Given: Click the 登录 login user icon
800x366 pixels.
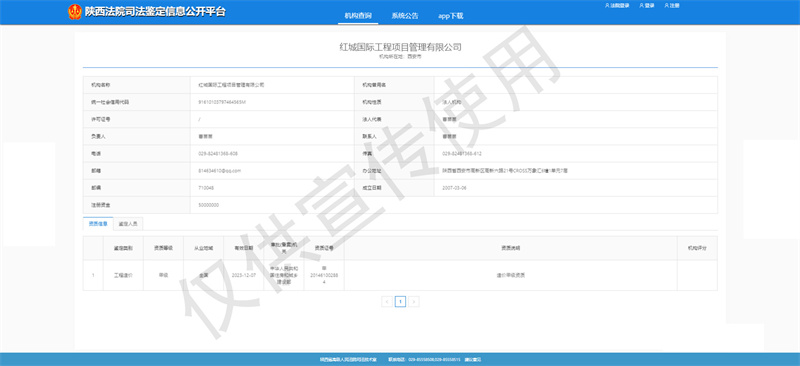Looking at the screenshot, I should pyautogui.click(x=641, y=6).
